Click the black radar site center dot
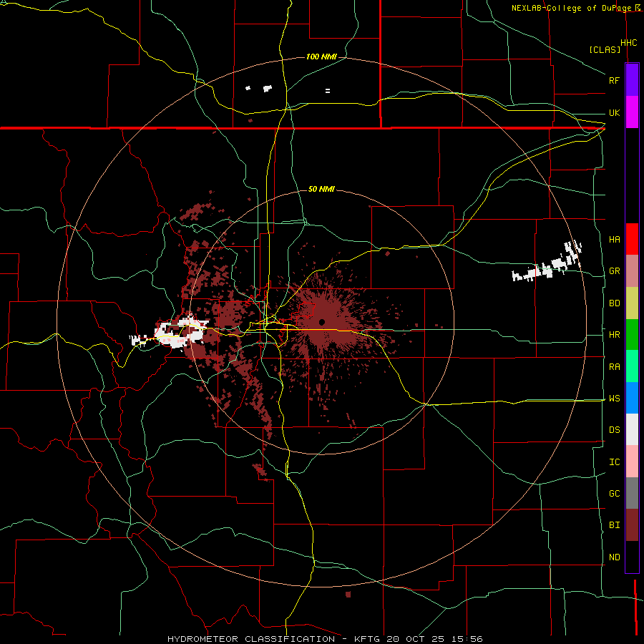 click(x=321, y=322)
